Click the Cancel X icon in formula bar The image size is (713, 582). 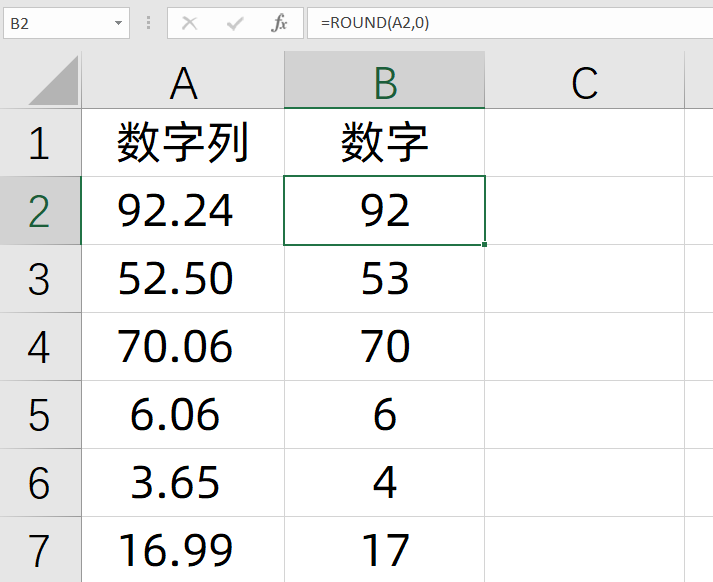pyautogui.click(x=189, y=23)
